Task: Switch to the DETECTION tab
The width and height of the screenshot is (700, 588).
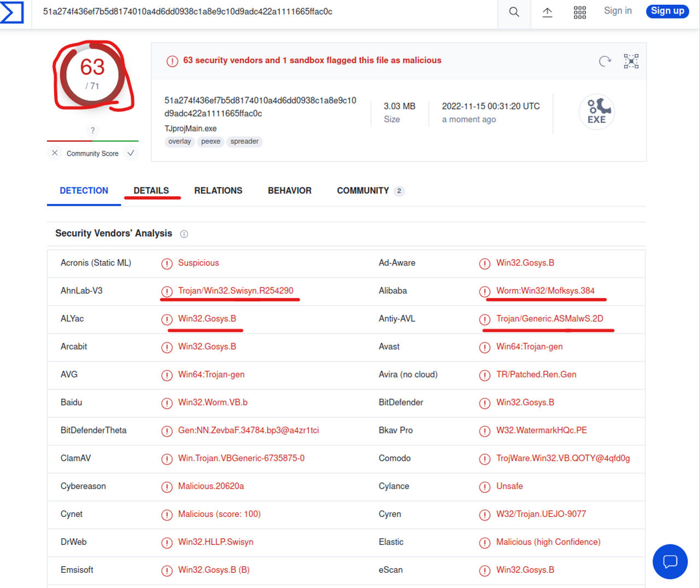Action: pyautogui.click(x=84, y=191)
